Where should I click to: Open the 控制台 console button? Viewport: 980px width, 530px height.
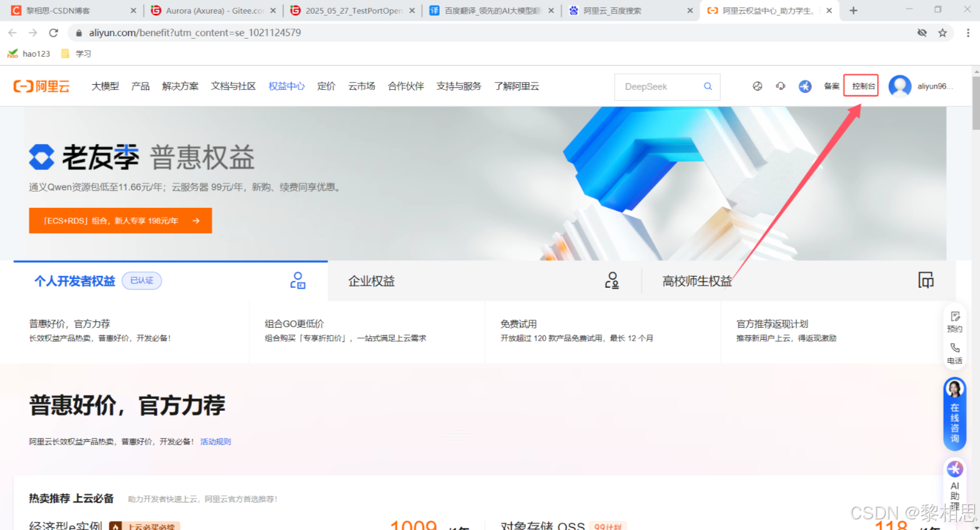point(861,86)
